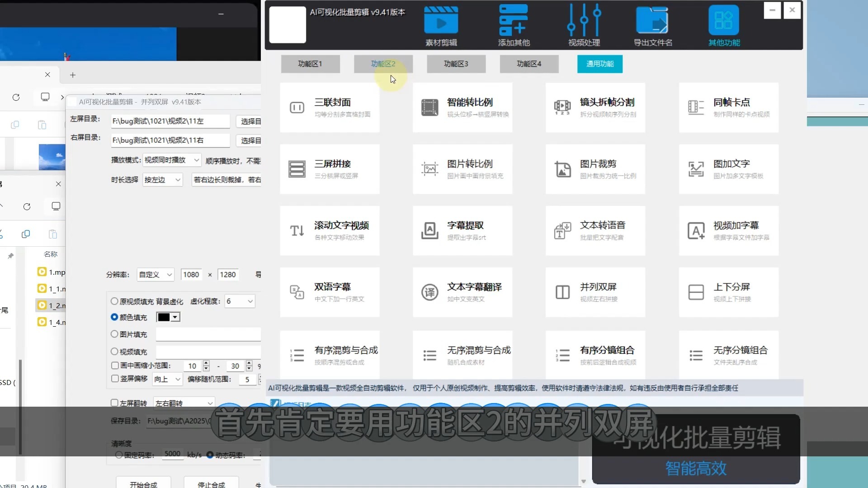
Task: Click the 偏移随机范围 value field
Action: [x=247, y=379]
